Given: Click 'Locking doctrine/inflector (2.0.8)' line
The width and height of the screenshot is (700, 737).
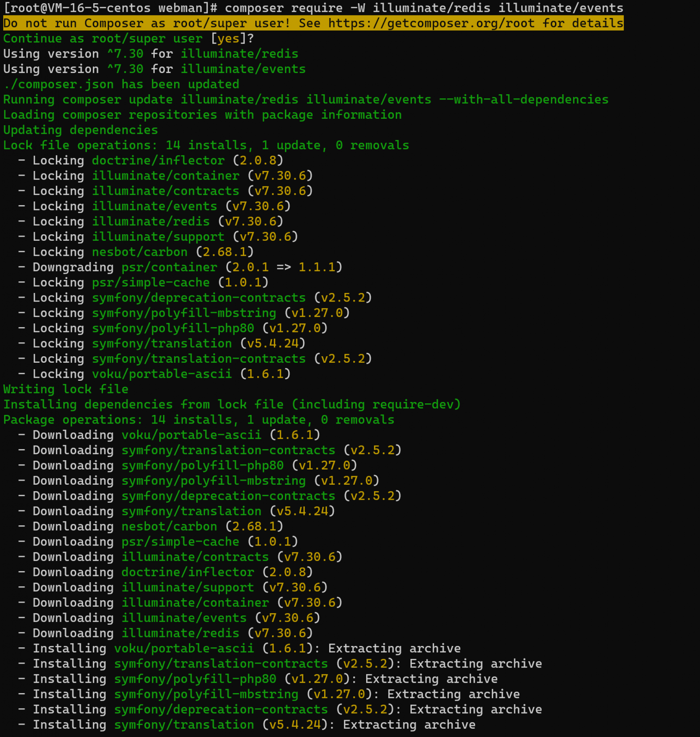Looking at the screenshot, I should [151, 160].
